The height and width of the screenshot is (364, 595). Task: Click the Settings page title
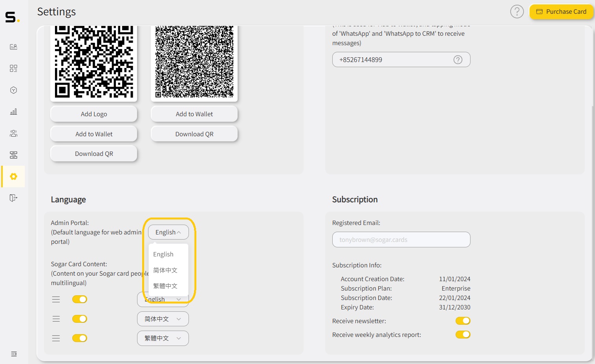tap(57, 12)
